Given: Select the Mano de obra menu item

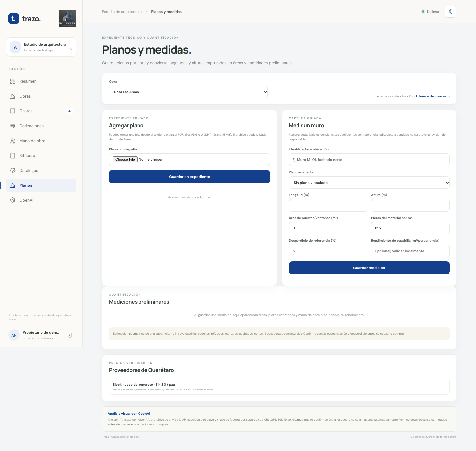Looking at the screenshot, I should pyautogui.click(x=41, y=141).
